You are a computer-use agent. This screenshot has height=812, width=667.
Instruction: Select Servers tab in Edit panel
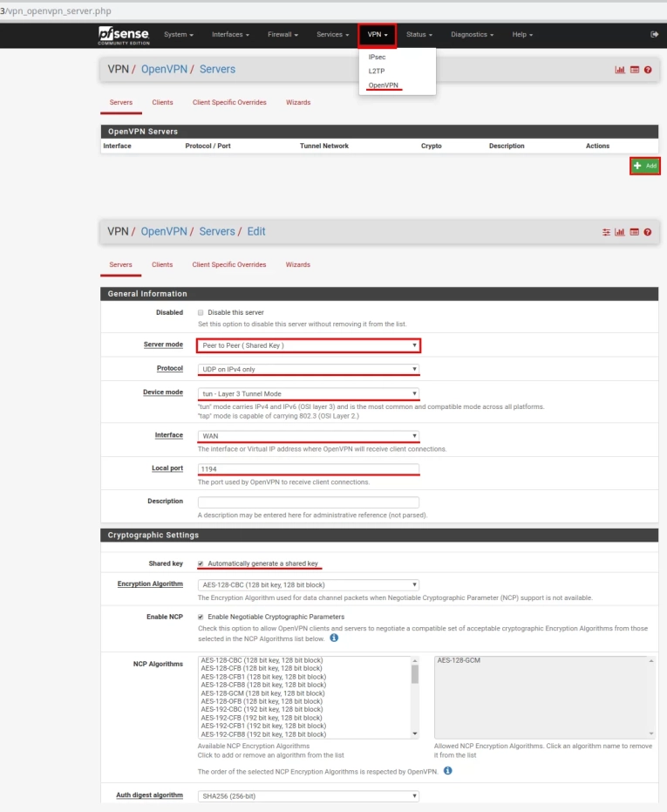point(120,264)
